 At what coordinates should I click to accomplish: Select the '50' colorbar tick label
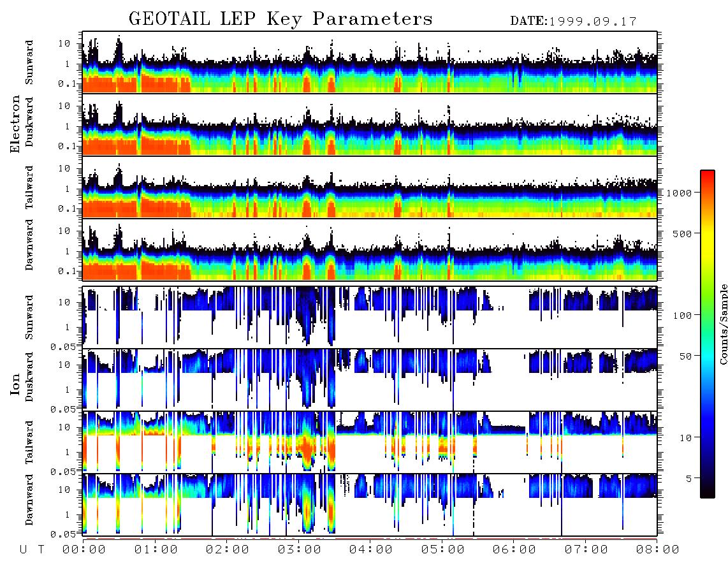[x=685, y=356]
